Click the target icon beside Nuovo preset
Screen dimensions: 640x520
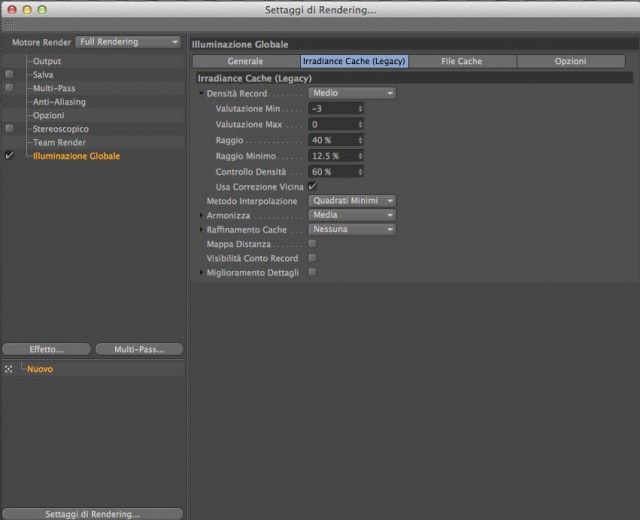(9, 369)
